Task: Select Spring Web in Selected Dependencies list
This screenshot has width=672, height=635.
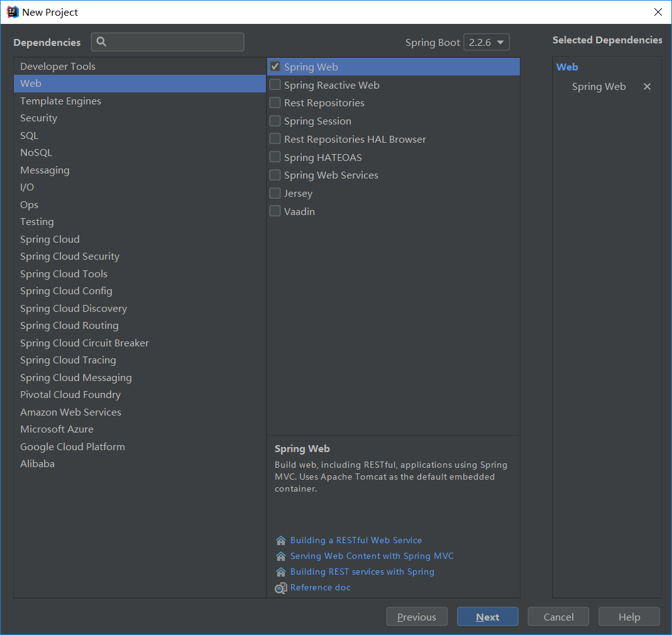Action: pyautogui.click(x=598, y=87)
